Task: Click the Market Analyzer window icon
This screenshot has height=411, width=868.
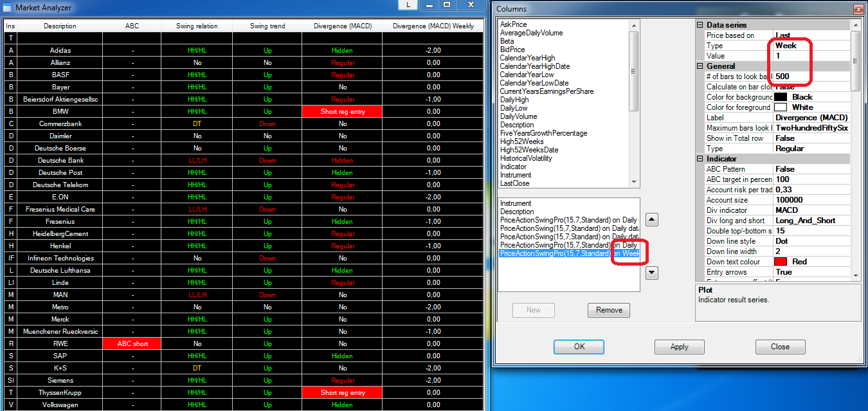Action: coord(7,8)
